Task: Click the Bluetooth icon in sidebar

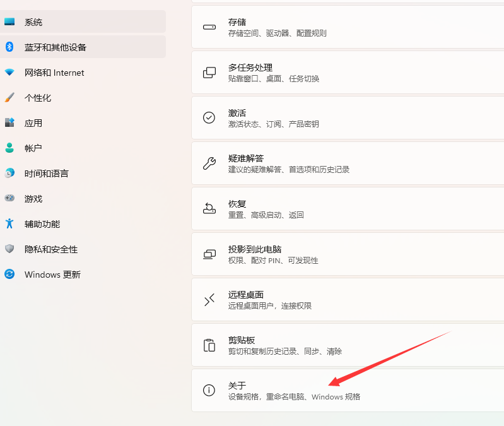Action: click(x=9, y=47)
